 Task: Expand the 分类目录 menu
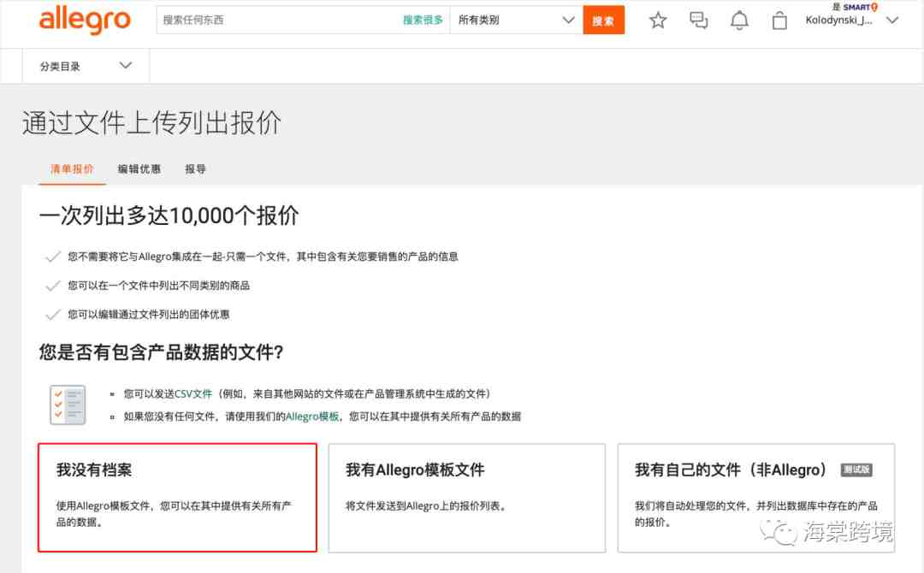(x=86, y=66)
